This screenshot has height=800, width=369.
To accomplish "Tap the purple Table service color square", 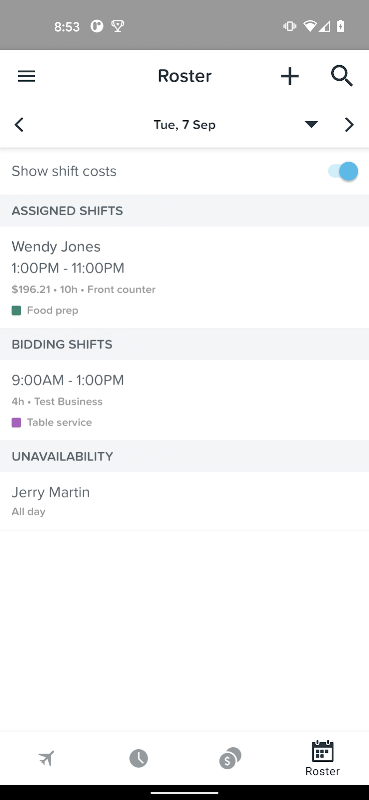I will [16, 422].
